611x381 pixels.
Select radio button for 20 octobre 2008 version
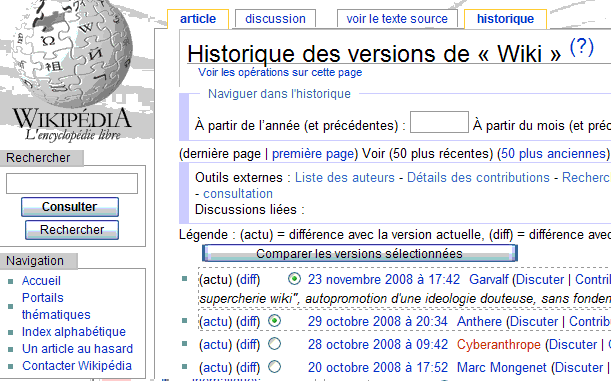click(x=275, y=367)
